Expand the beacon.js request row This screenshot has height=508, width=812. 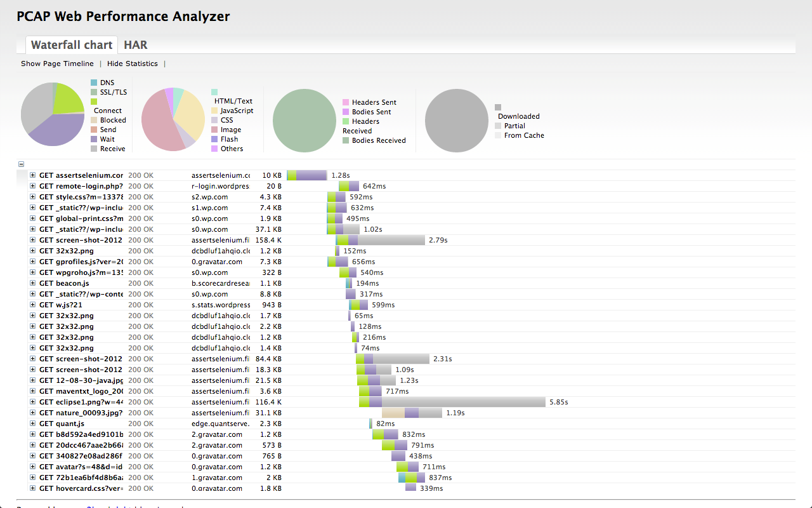(x=33, y=283)
